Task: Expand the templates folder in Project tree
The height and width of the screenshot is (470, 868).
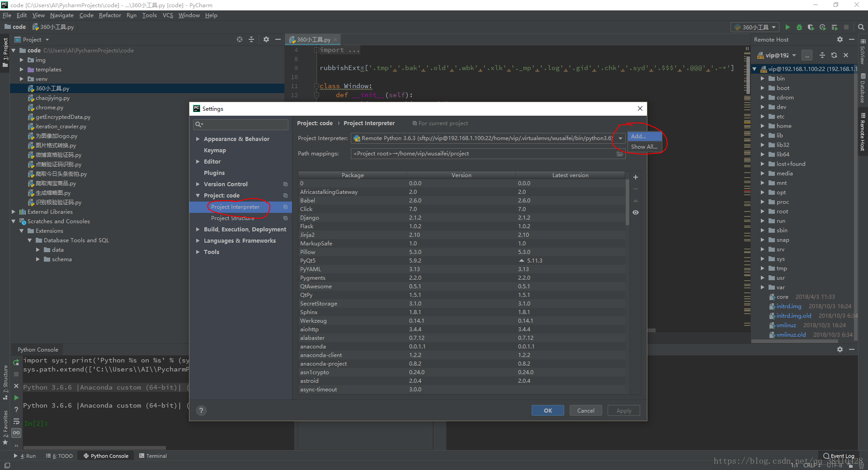Action: click(21, 70)
